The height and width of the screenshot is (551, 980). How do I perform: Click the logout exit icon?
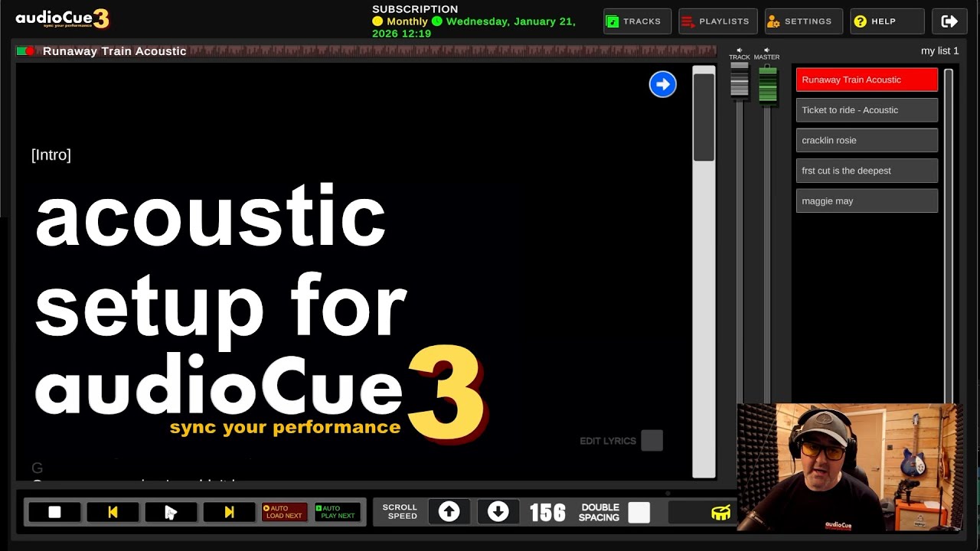949,21
